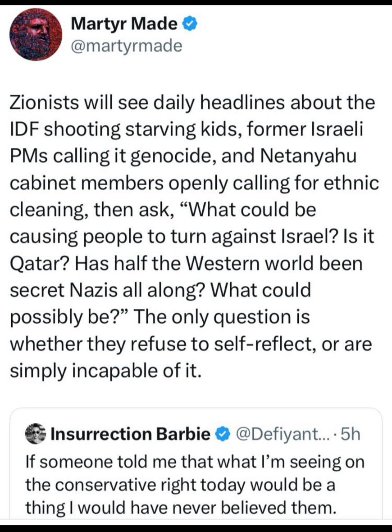The width and height of the screenshot is (392, 532).
Task: Click the 5h timestamp on quoted post
Action: [x=350, y=434]
